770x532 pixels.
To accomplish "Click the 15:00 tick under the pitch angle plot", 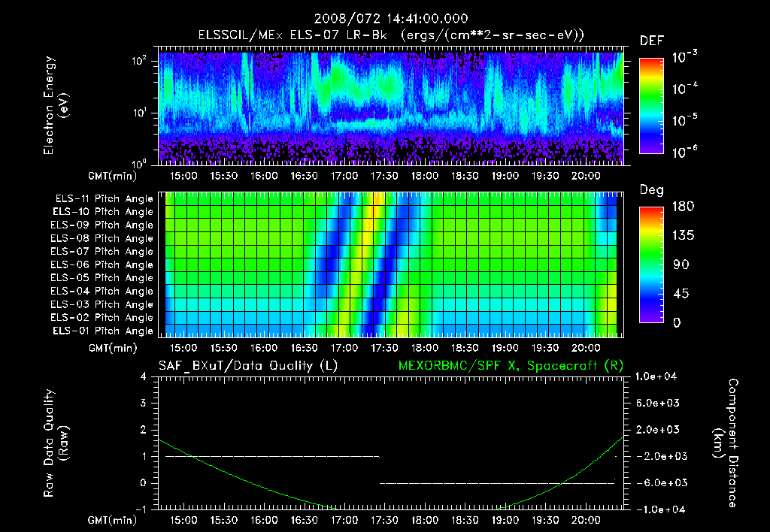I will pyautogui.click(x=183, y=348).
